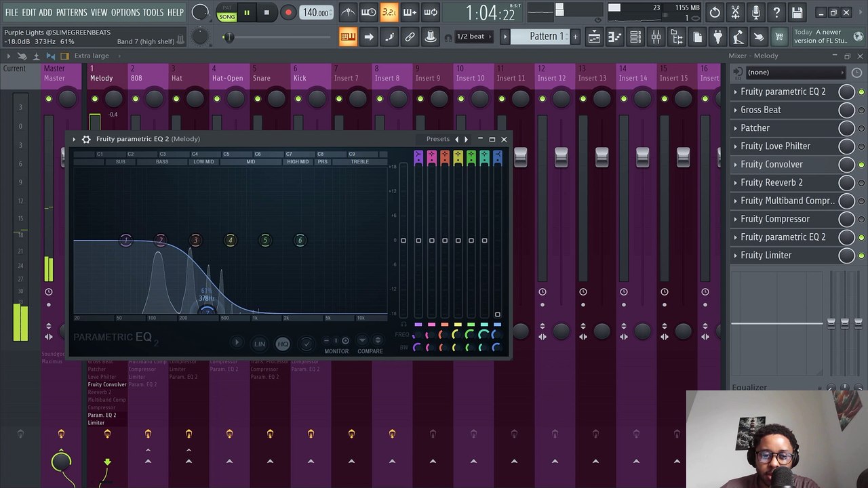Open the FILE menu

12,12
